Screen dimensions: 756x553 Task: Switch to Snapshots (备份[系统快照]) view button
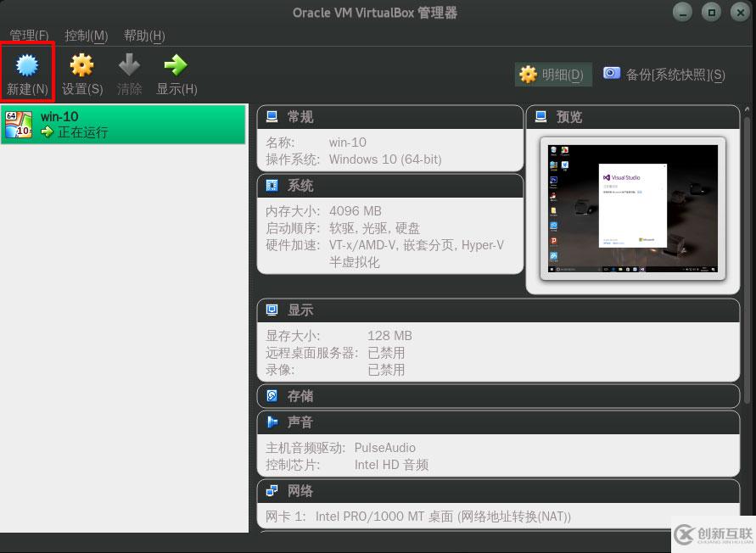click(x=664, y=75)
